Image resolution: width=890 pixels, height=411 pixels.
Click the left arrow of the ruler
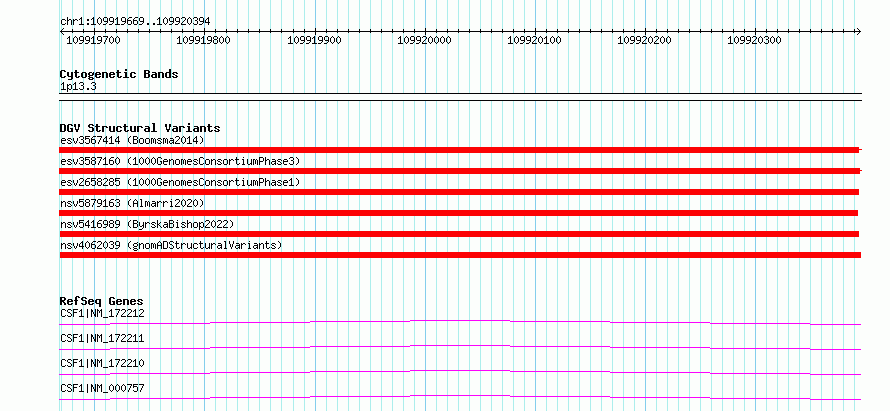pyautogui.click(x=62, y=31)
